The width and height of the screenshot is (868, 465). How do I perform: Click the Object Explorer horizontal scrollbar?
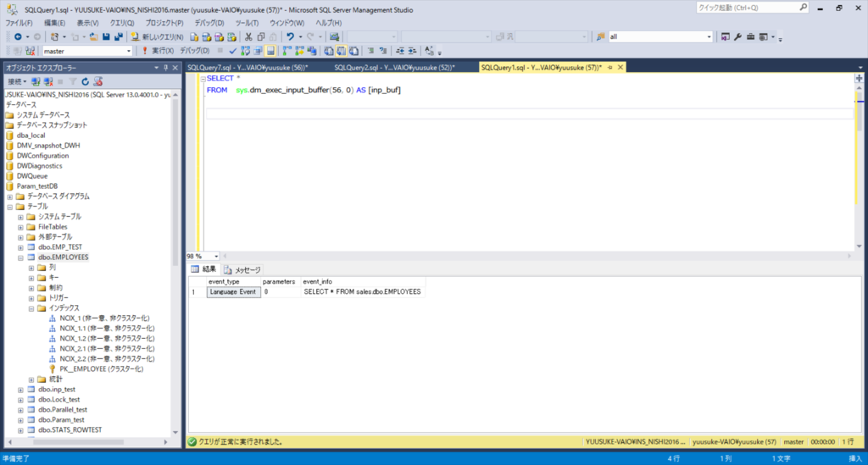coord(79,442)
